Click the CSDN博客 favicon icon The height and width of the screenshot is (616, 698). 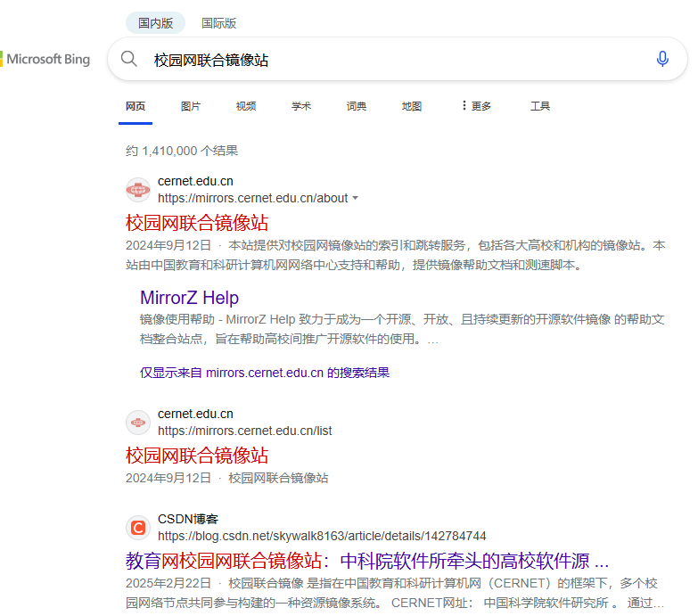(x=138, y=528)
